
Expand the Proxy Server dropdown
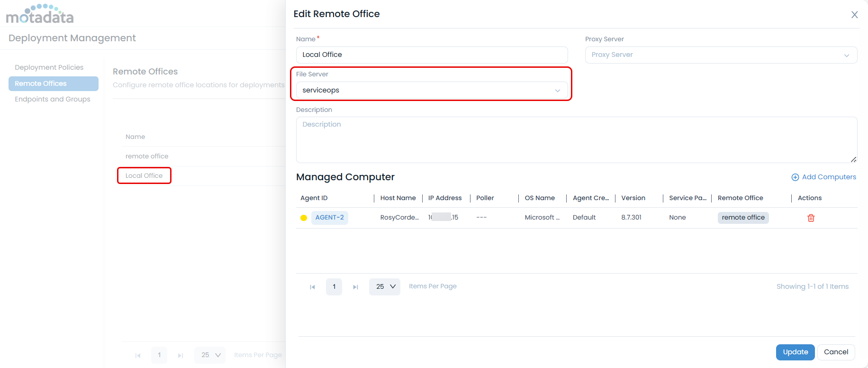pos(721,55)
